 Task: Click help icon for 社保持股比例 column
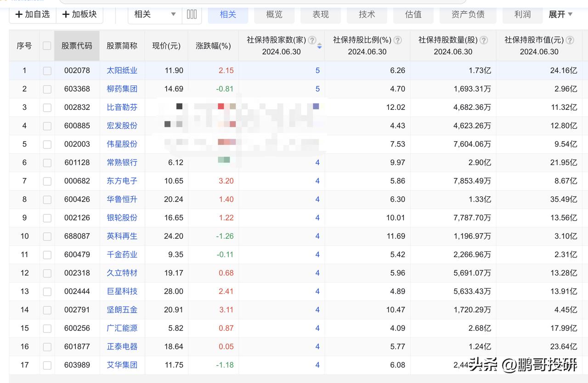(x=398, y=40)
